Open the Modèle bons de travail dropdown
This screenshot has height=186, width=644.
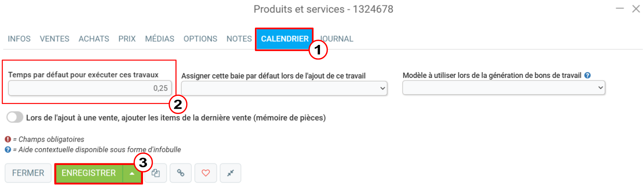tap(504, 88)
